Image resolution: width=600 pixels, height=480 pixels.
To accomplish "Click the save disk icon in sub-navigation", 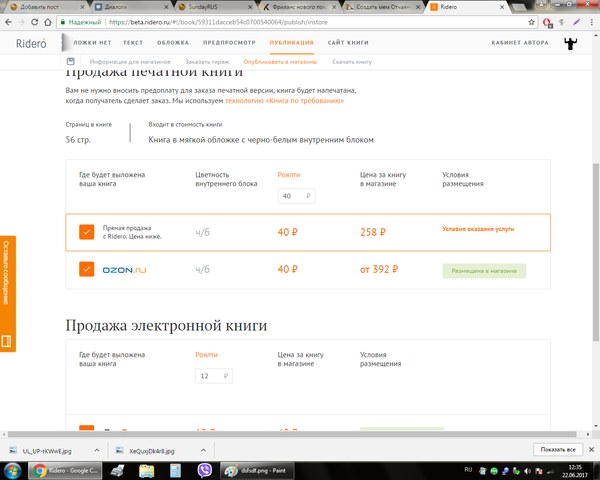I will coord(70,61).
